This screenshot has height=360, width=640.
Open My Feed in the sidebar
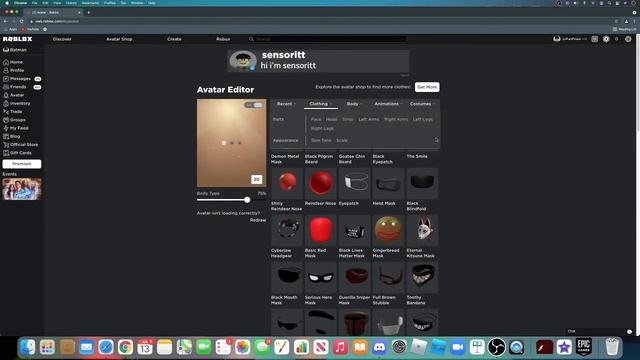[x=16, y=128]
